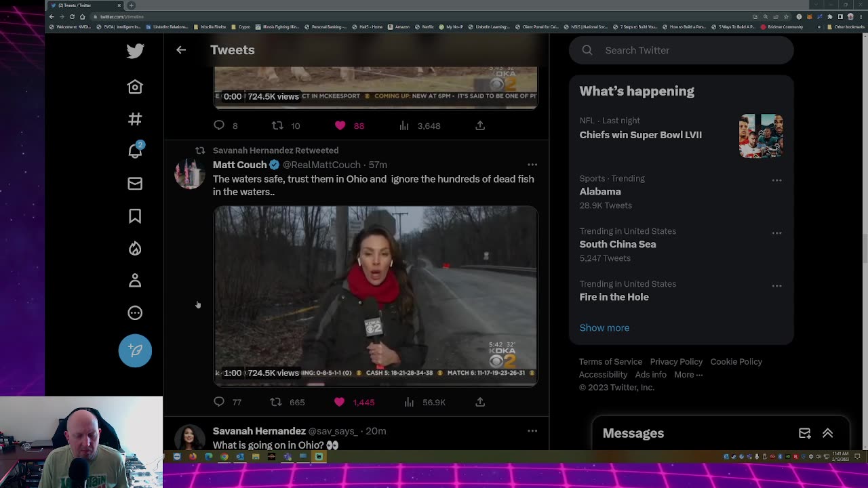Play the KDKA reporter video
The height and width of the screenshot is (488, 868).
click(376, 296)
